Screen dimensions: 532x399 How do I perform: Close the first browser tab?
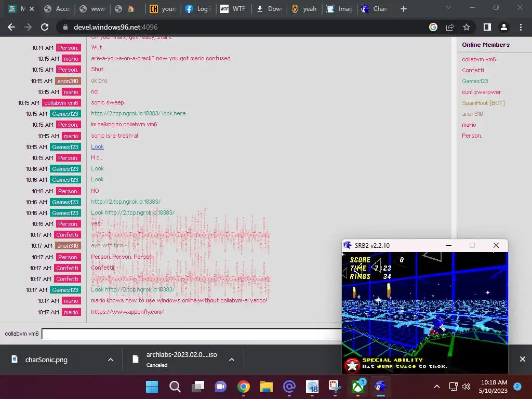32,9
